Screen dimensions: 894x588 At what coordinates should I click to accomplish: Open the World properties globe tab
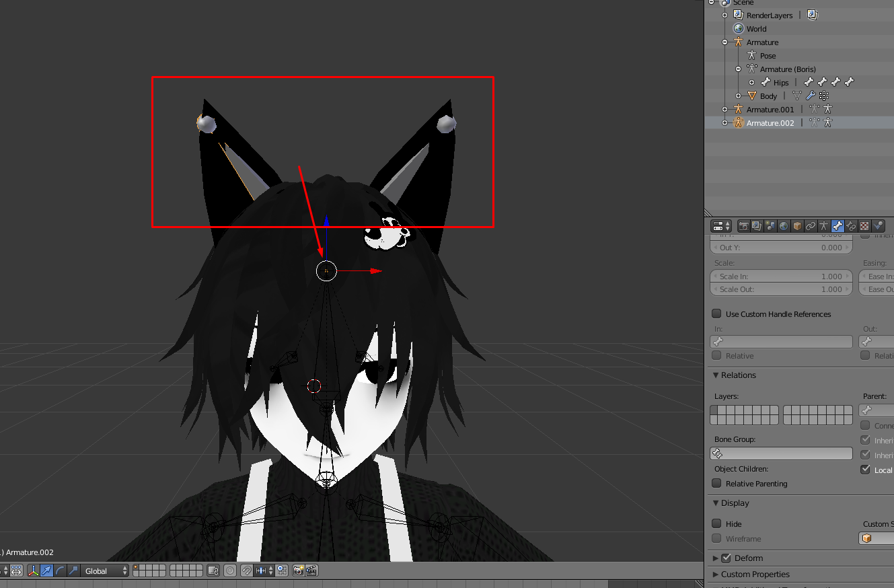coord(784,226)
